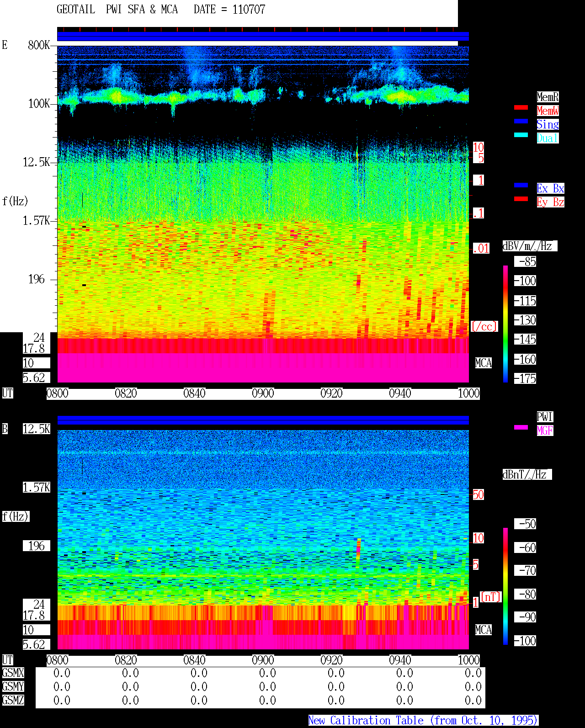Click the cyan Dual legend swatch
The image size is (585, 728).
521,135
